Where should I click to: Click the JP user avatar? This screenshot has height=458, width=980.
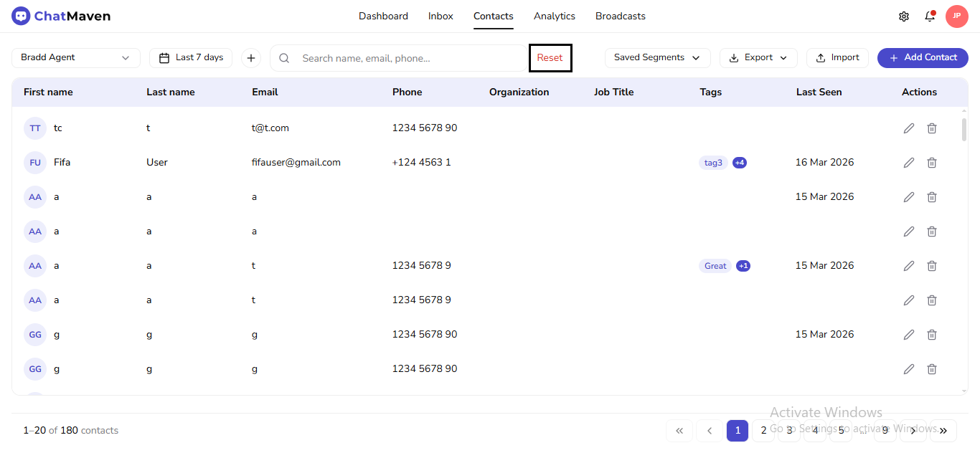click(956, 16)
